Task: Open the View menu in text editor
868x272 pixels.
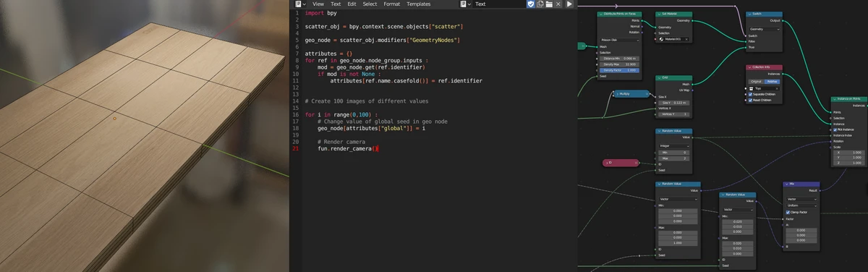Action: (318, 4)
